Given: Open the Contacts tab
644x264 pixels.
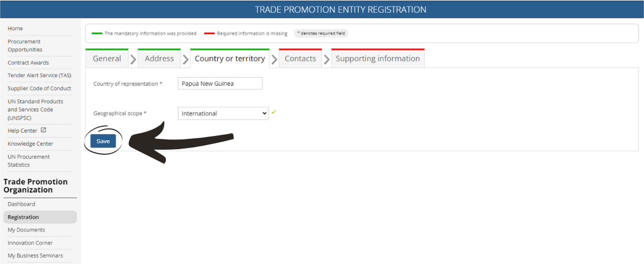Looking at the screenshot, I should click(300, 59).
